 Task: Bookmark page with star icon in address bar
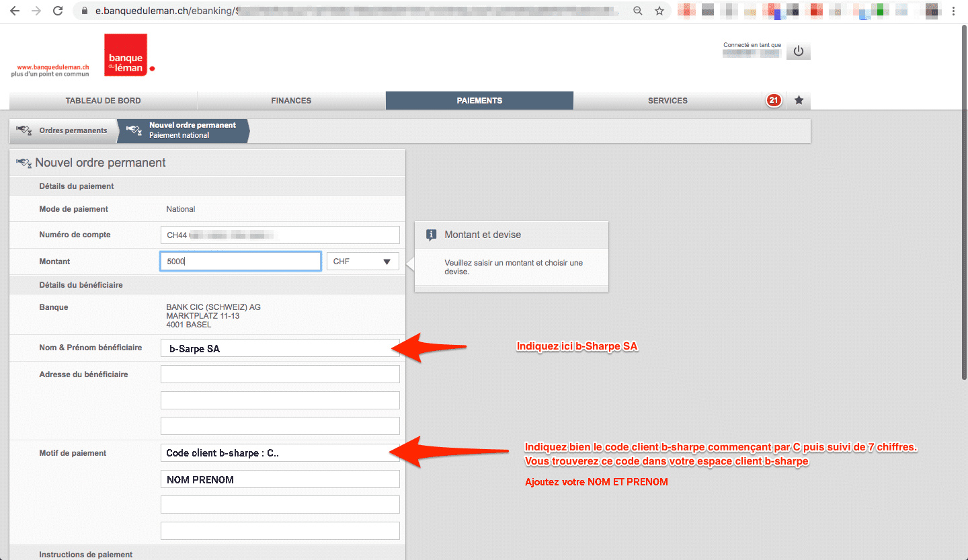coord(659,11)
